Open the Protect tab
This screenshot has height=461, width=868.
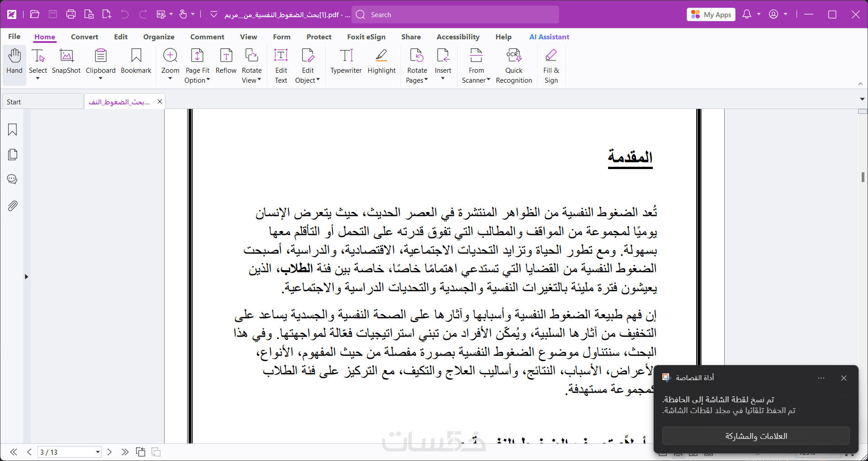(319, 37)
